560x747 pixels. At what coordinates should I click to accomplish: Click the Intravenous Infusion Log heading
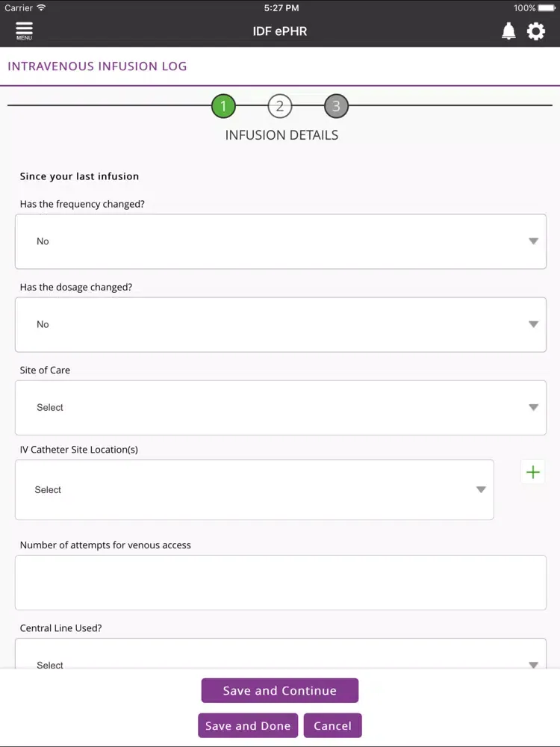[97, 66]
